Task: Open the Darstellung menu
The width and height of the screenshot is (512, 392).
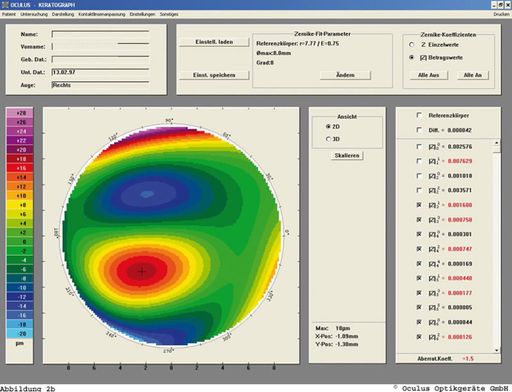Action: point(63,14)
